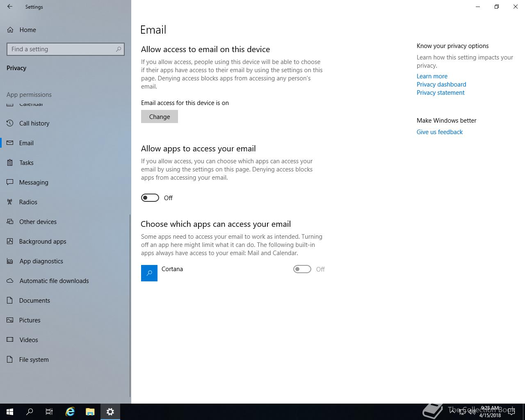The height and width of the screenshot is (420, 525).
Task: Go back using the arrow in Settings
Action: point(10,7)
